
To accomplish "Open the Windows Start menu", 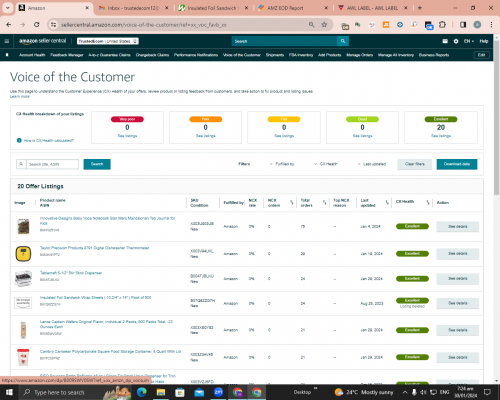I will pos(9,392).
